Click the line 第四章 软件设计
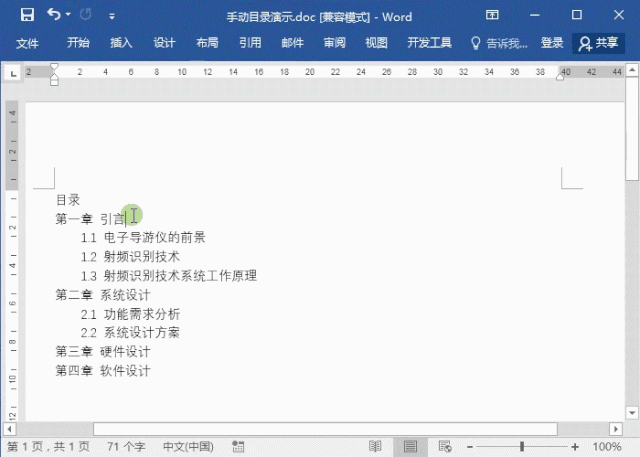The height and width of the screenshot is (457, 640). pyautogui.click(x=103, y=370)
